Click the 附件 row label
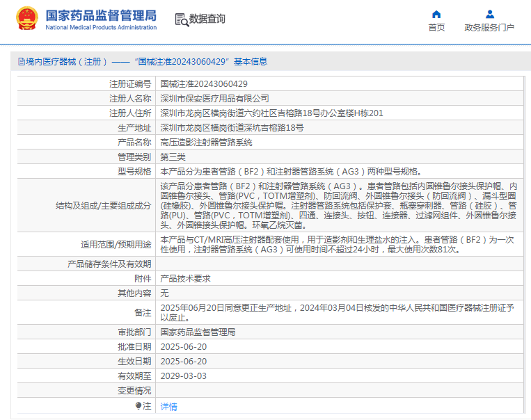Screen dimensions: 531x420 [143, 279]
